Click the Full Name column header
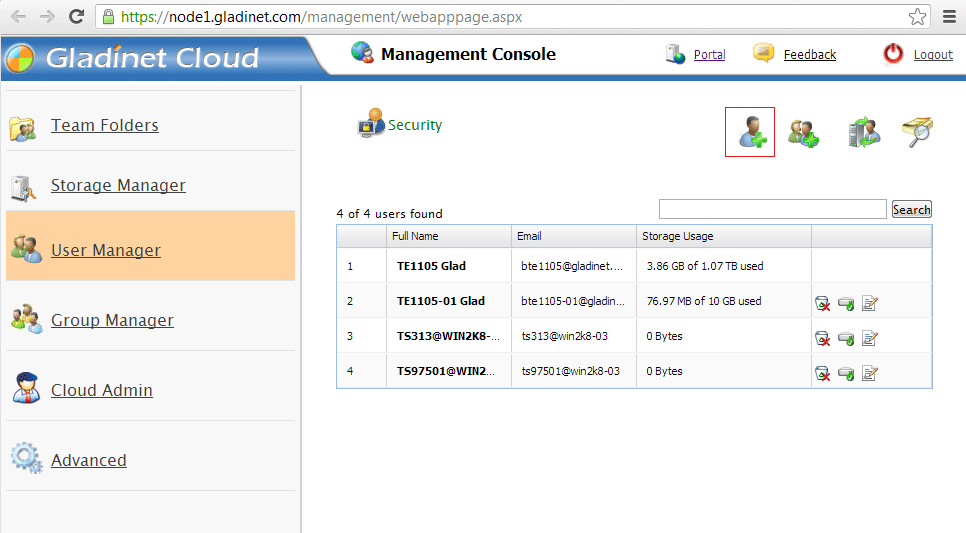Viewport: 966px width, 533px height. pyautogui.click(x=448, y=236)
